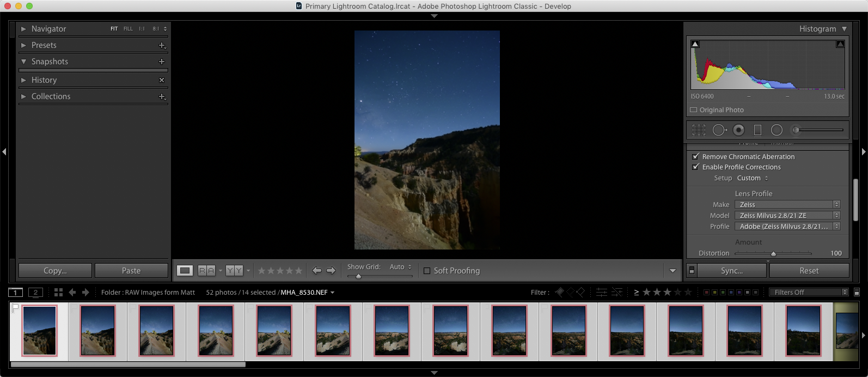Open main window display button 1
The width and height of the screenshot is (868, 377).
16,292
